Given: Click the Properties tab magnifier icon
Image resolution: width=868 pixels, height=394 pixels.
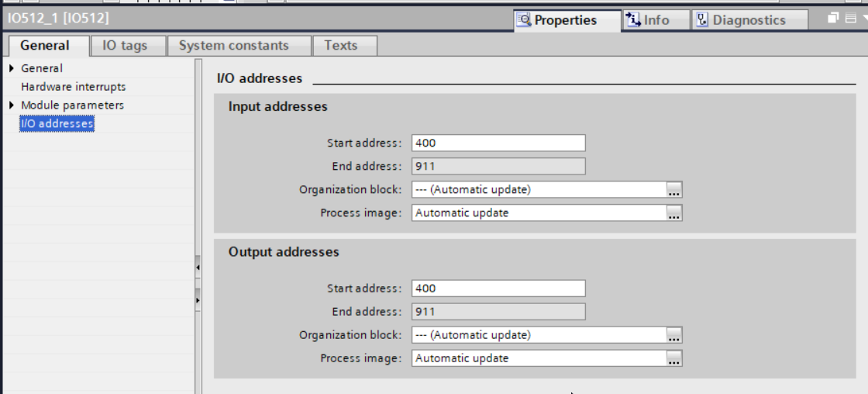Looking at the screenshot, I should [x=524, y=20].
